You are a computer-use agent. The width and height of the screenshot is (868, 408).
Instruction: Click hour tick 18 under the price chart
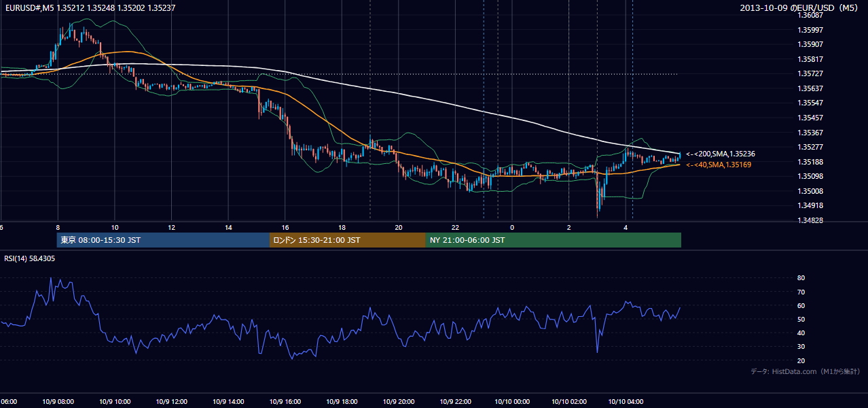342,227
